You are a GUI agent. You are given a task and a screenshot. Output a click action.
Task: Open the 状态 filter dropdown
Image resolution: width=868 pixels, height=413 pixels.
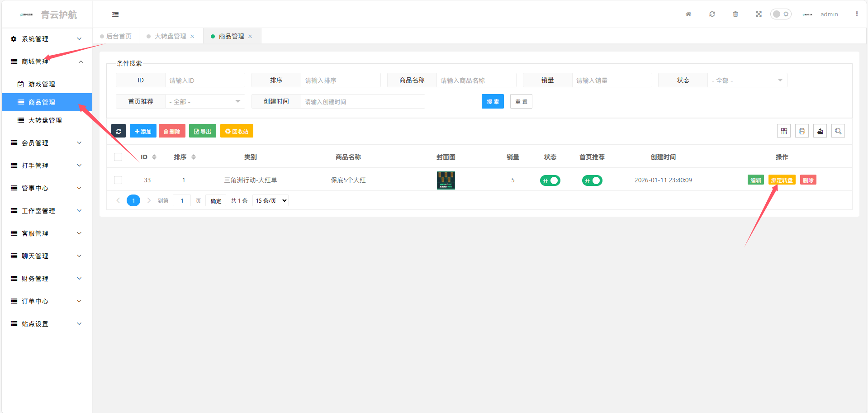[747, 81]
